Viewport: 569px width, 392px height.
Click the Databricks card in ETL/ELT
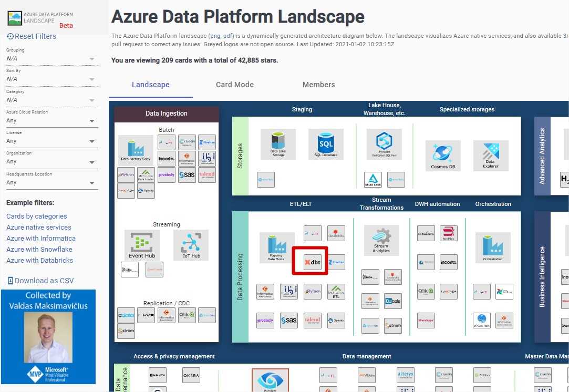[x=336, y=233]
